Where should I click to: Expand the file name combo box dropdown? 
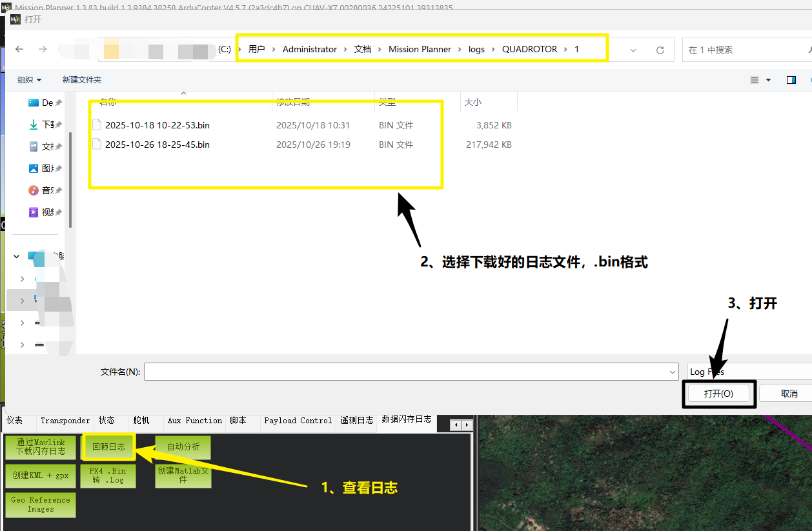(x=673, y=372)
